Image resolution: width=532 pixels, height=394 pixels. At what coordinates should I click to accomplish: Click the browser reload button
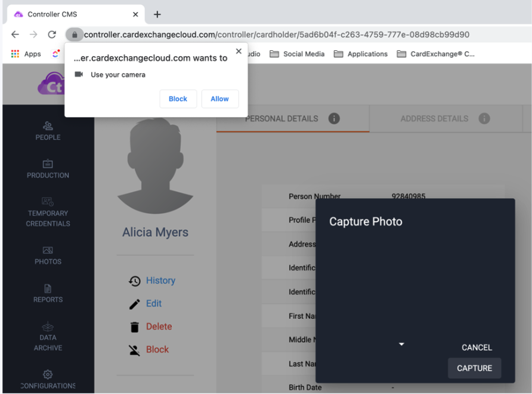[52, 35]
